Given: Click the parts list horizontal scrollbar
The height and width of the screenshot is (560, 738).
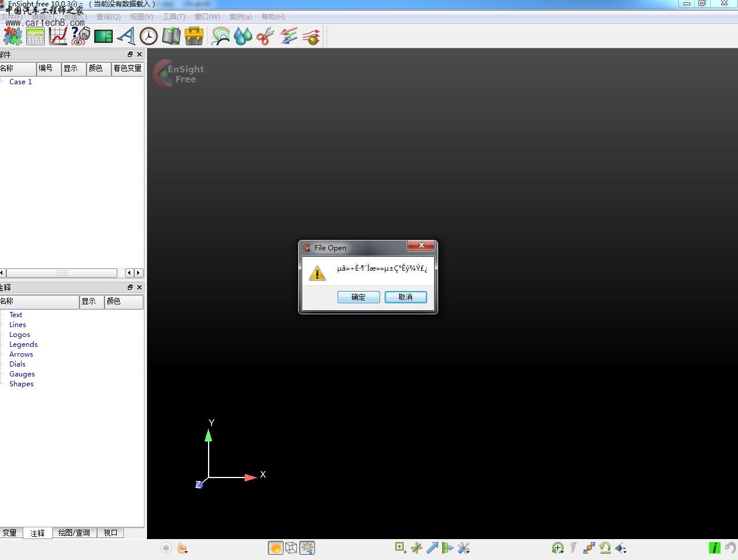Looking at the screenshot, I should [62, 273].
